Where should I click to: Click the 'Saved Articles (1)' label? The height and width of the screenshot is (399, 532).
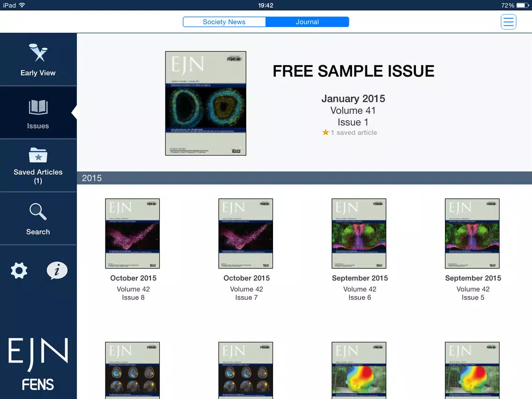38,176
